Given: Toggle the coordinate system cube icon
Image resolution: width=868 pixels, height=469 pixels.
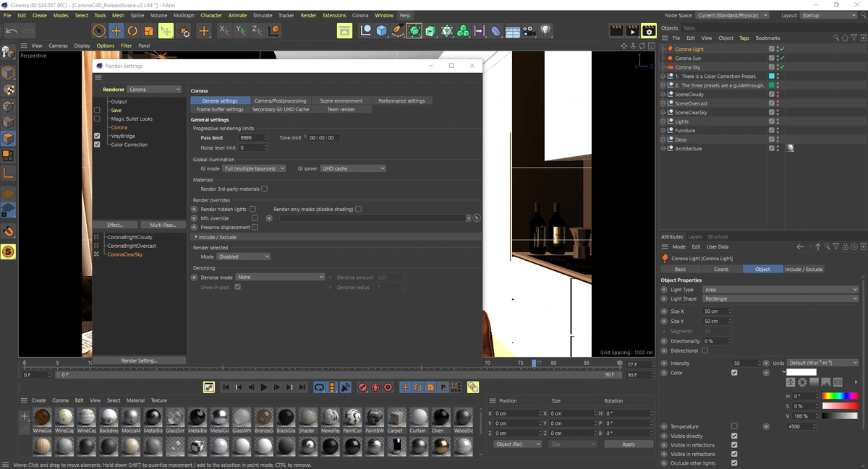Looking at the screenshot, I should (x=273, y=30).
